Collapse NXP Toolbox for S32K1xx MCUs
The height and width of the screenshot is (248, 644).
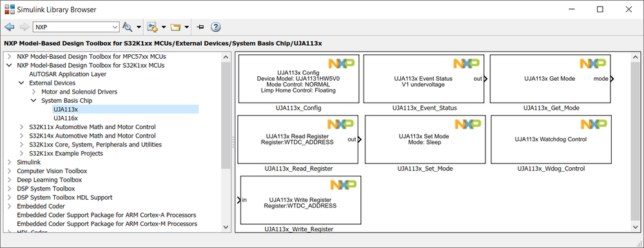point(9,65)
